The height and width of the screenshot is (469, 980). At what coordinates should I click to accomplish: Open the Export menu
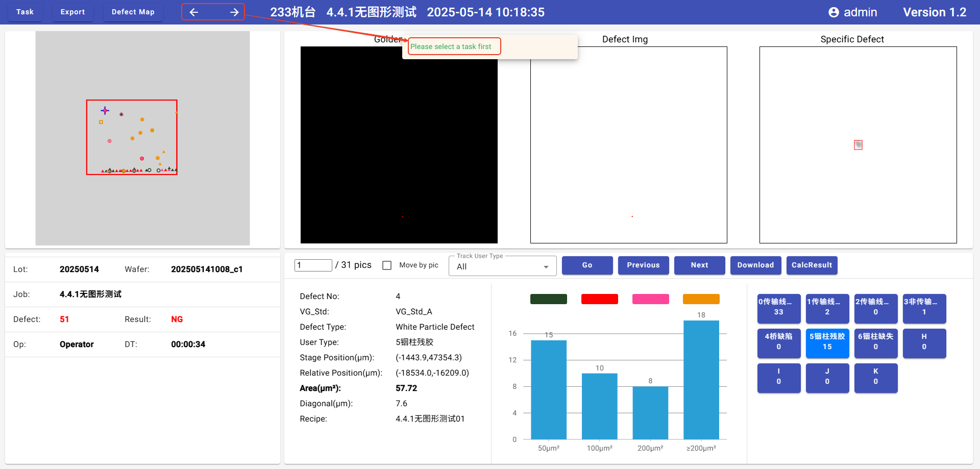72,12
